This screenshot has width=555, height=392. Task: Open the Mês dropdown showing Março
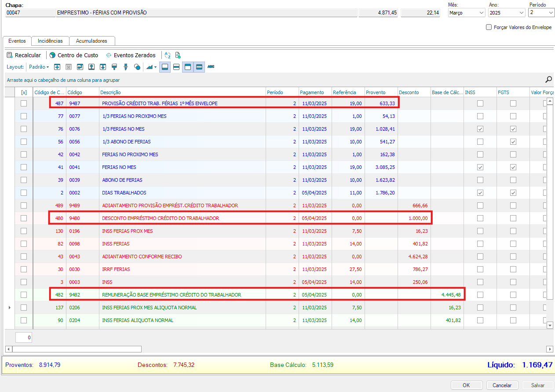coord(466,13)
